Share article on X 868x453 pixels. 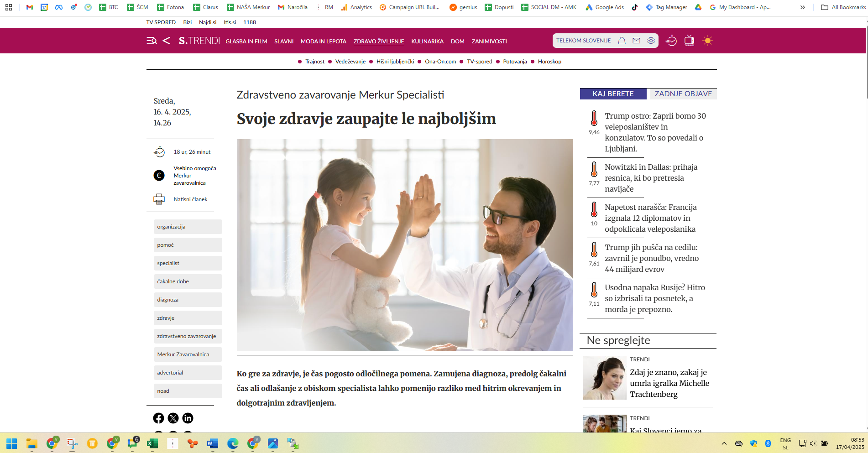(173, 418)
